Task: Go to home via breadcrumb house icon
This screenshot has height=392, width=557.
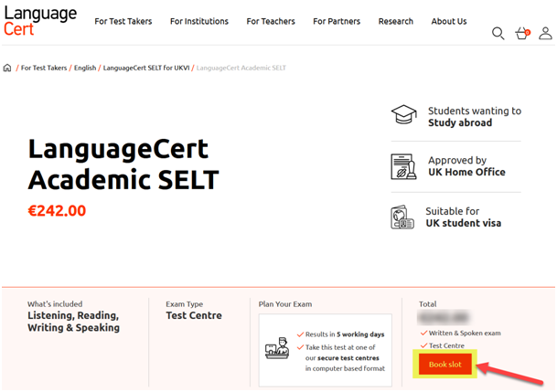Action: click(x=7, y=68)
